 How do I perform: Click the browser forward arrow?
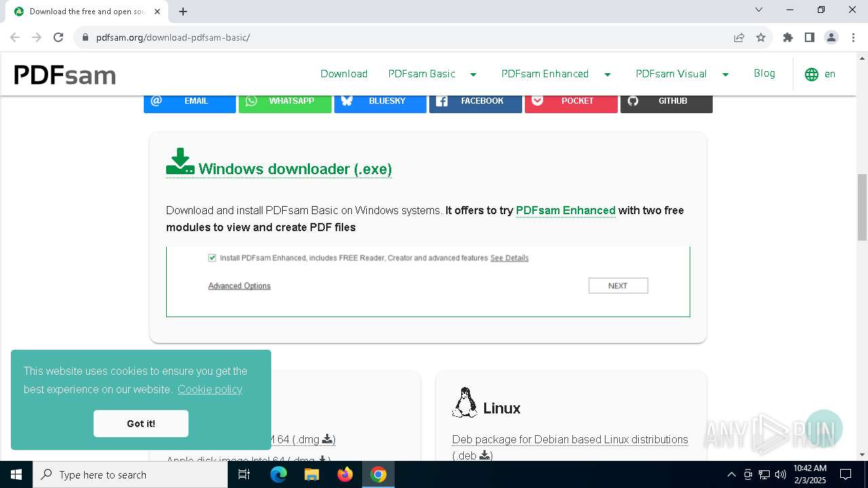coord(37,37)
